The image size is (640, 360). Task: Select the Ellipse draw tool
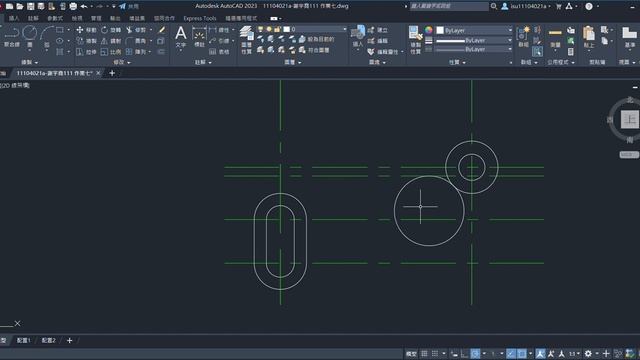[x=60, y=41]
